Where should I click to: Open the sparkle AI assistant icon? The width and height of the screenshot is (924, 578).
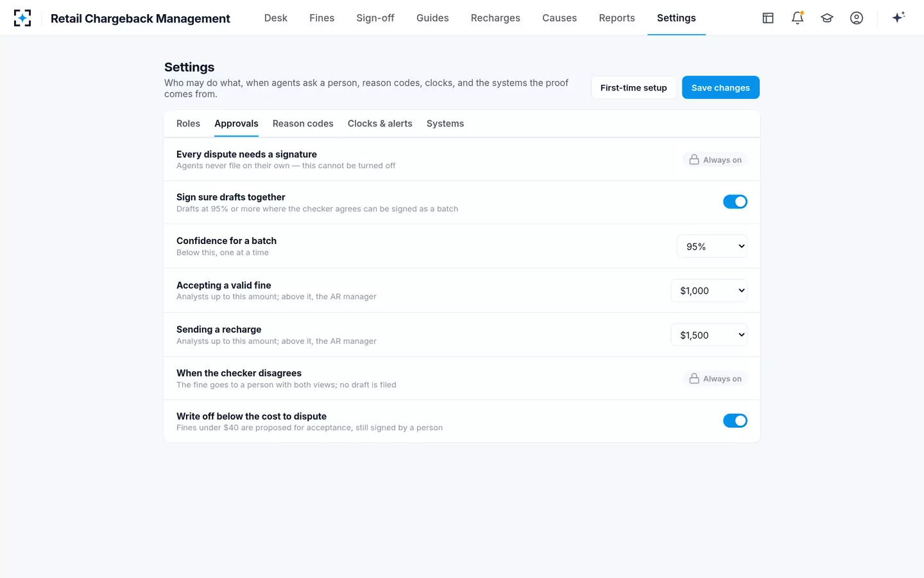tap(898, 17)
